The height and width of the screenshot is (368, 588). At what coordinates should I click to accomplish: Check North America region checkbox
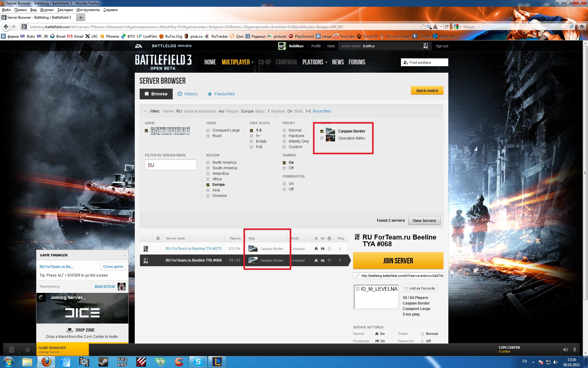pyautogui.click(x=208, y=163)
